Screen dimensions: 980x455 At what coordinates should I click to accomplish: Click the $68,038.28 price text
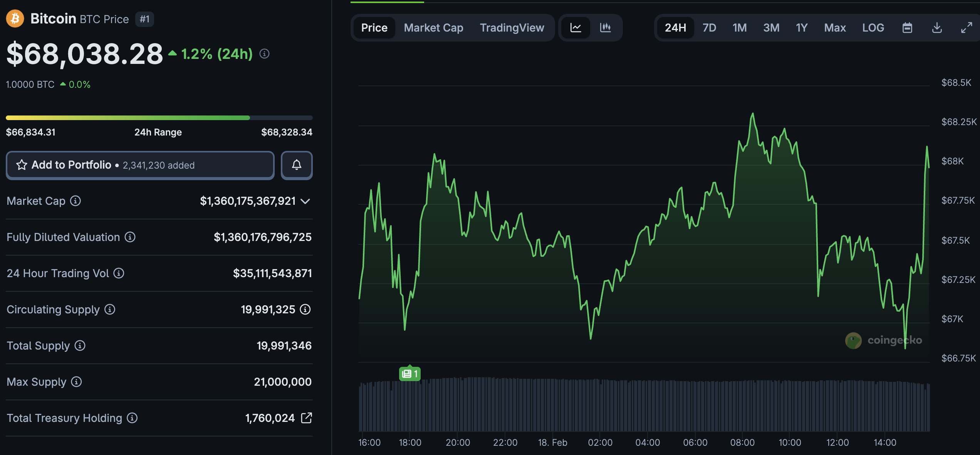click(85, 54)
